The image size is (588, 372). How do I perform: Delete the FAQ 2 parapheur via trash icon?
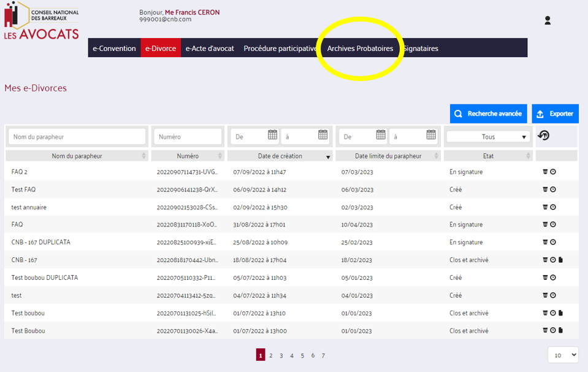[x=545, y=171]
